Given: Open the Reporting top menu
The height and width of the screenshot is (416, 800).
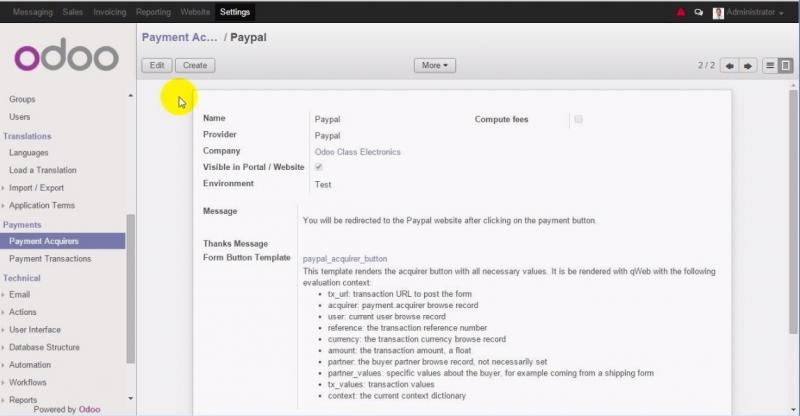Looking at the screenshot, I should tap(153, 12).
